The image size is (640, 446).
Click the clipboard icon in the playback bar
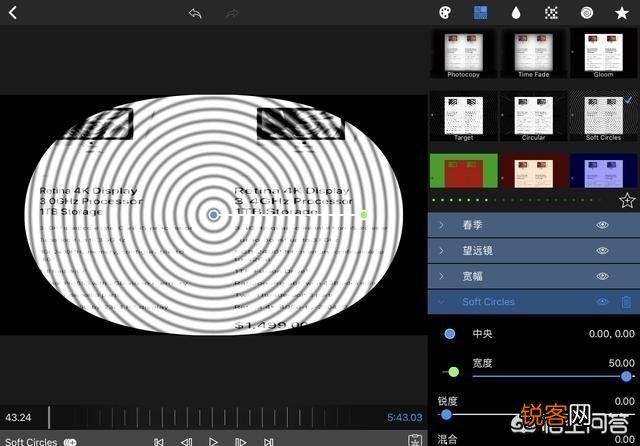(x=415, y=440)
